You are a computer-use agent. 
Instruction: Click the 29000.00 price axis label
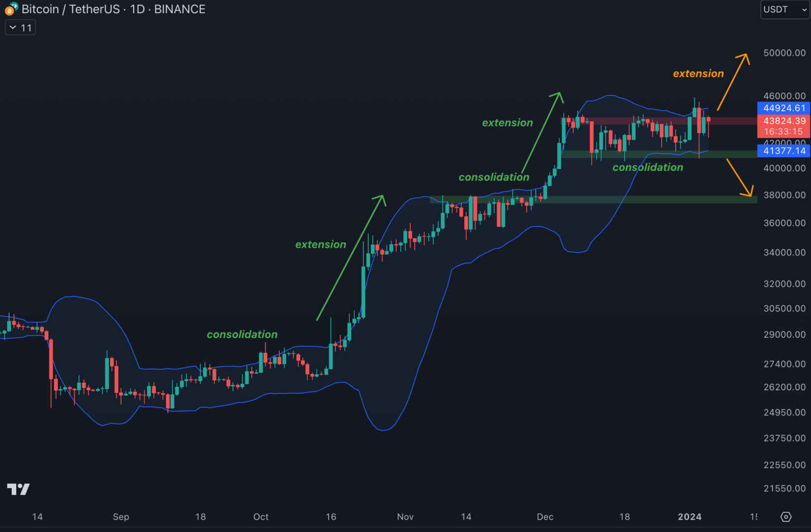[784, 334]
